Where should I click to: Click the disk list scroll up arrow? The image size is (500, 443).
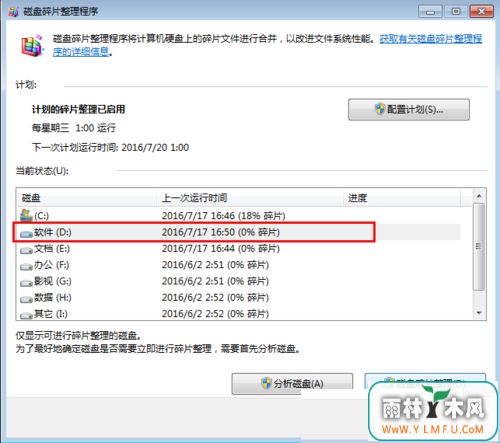point(479,196)
